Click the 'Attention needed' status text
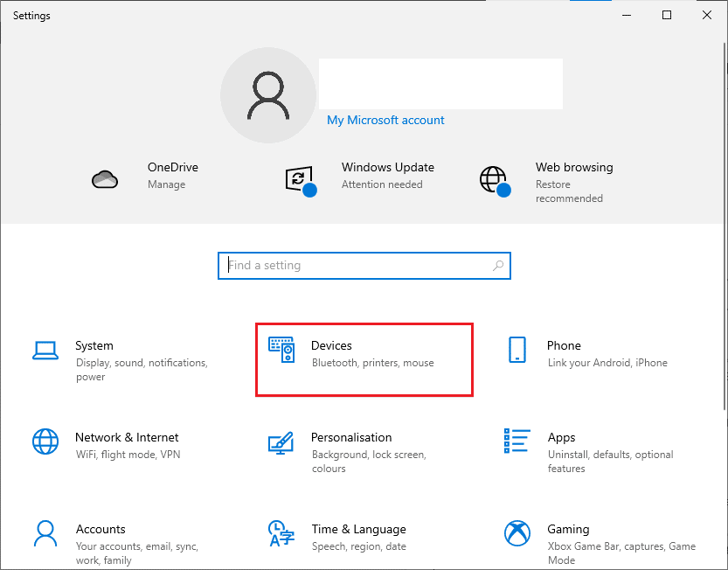The image size is (728, 570). click(x=382, y=184)
